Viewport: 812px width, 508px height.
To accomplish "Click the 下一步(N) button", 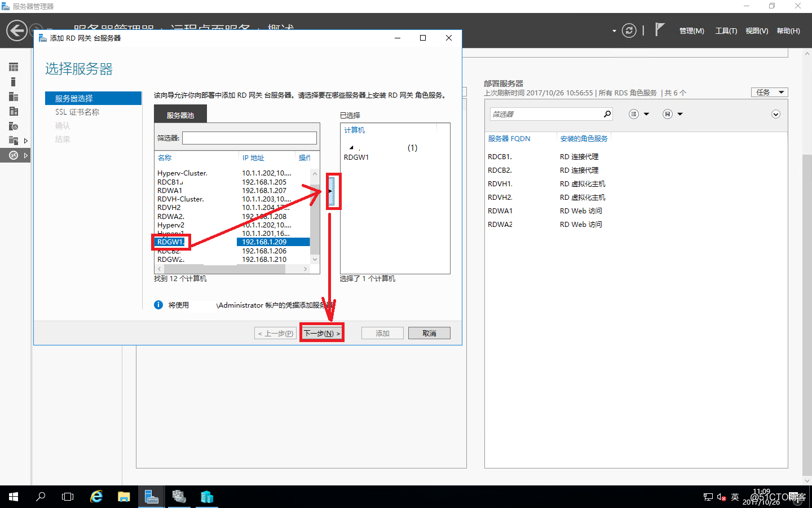I will (322, 333).
